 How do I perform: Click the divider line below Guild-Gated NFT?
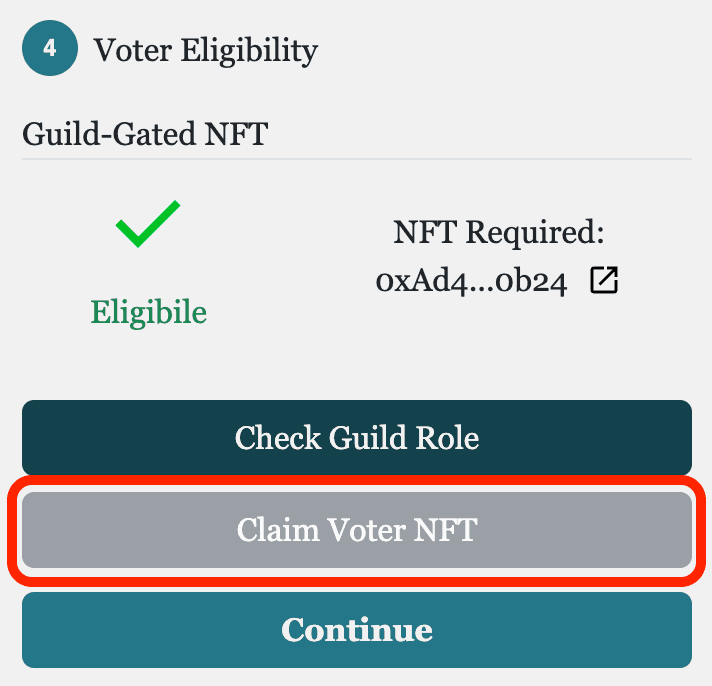(357, 159)
